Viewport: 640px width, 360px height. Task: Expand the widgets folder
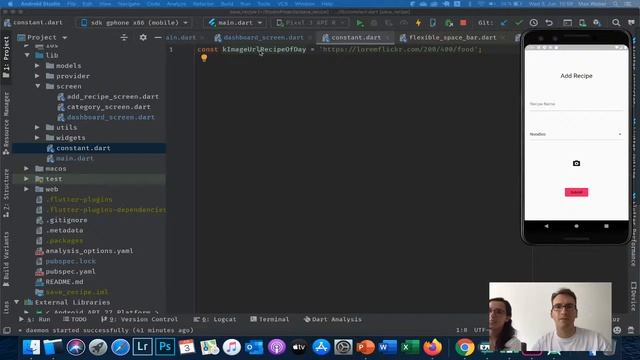coord(37,138)
